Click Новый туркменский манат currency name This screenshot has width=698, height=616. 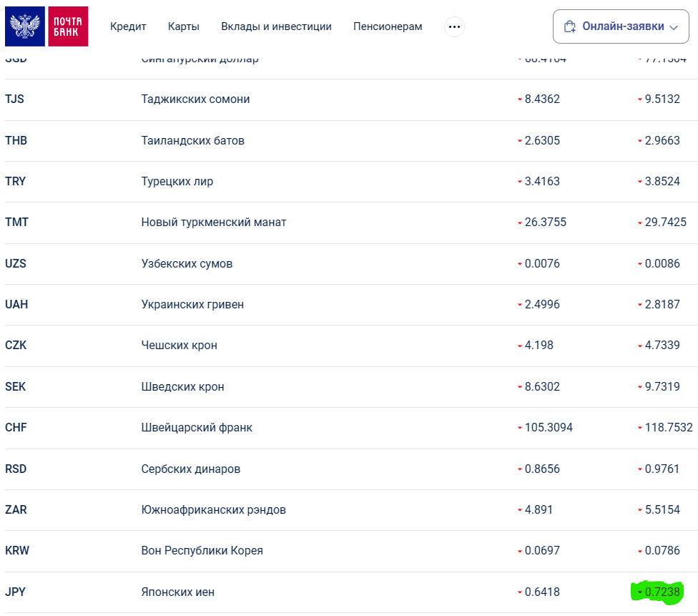click(214, 223)
